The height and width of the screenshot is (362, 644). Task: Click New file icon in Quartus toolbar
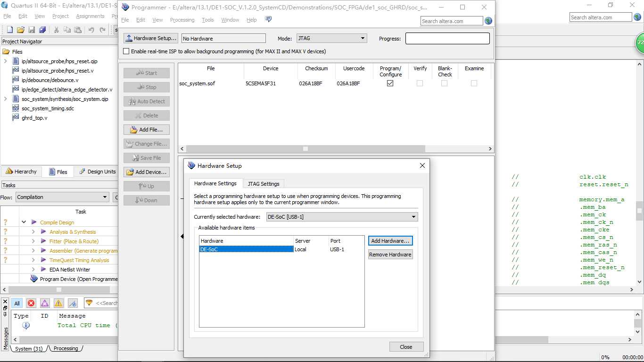(x=9, y=30)
